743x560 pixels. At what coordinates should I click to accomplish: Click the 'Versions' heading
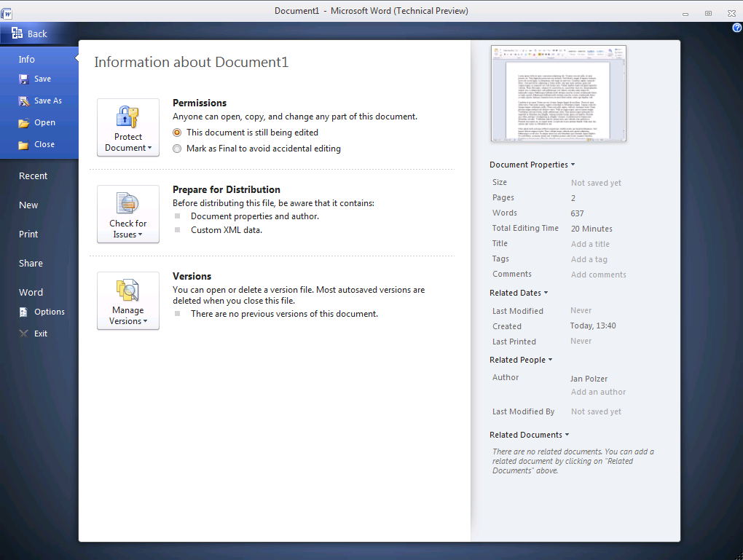[x=192, y=276]
